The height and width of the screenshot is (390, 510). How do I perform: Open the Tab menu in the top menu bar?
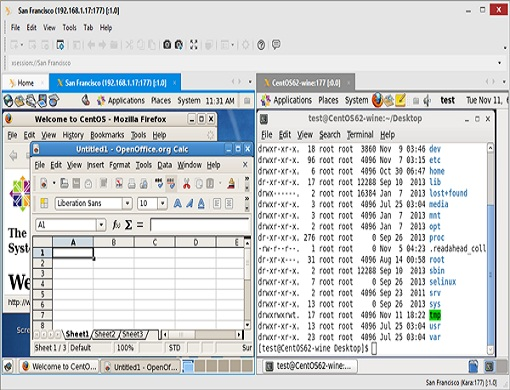click(x=88, y=28)
